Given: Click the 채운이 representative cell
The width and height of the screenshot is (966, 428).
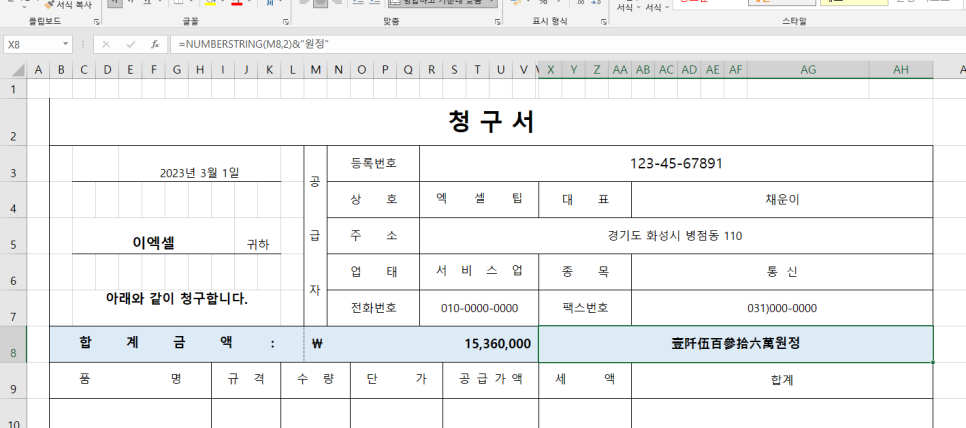Looking at the screenshot, I should tap(782, 200).
